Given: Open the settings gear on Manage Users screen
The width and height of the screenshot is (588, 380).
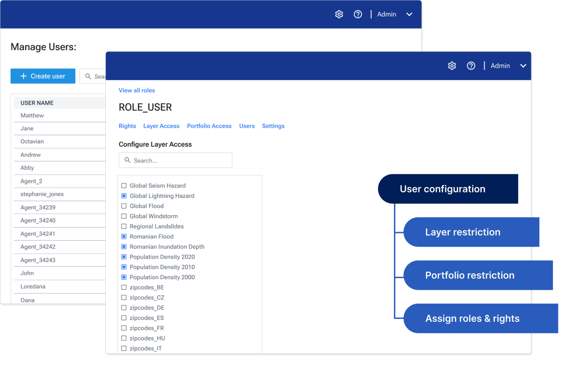Looking at the screenshot, I should 339,14.
